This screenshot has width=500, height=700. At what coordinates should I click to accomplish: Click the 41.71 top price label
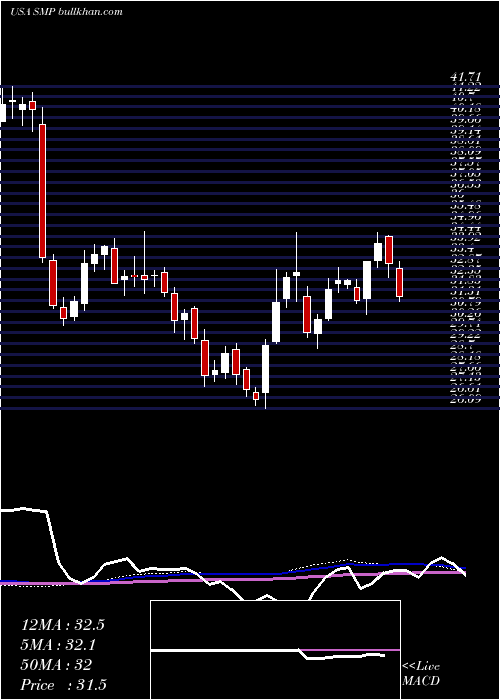[x=465, y=79]
